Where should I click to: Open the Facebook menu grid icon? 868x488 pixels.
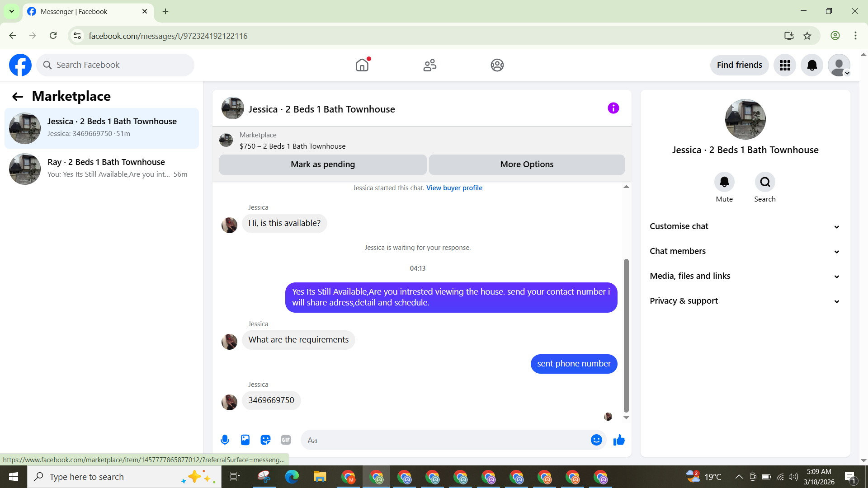785,65
